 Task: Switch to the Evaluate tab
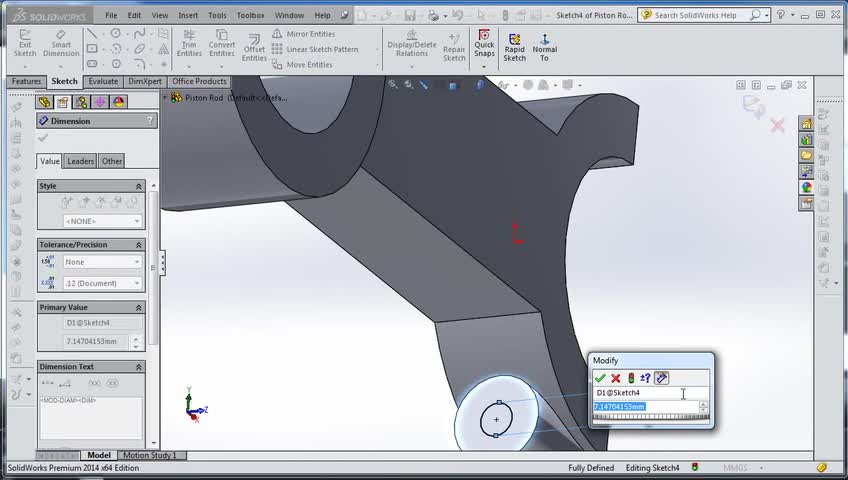103,82
